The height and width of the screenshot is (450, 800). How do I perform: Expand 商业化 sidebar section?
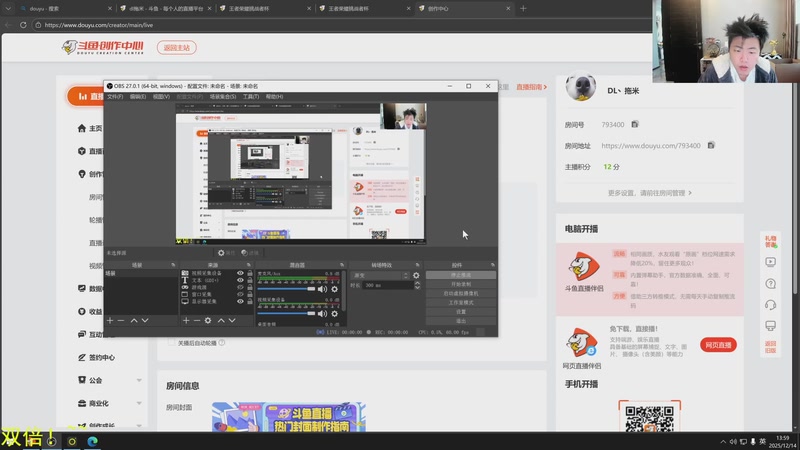pyautogui.click(x=139, y=403)
